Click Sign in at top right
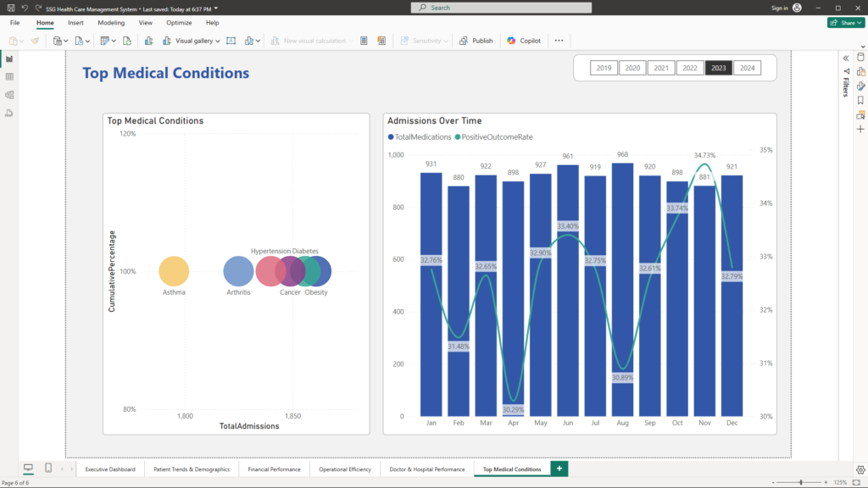 click(x=779, y=8)
